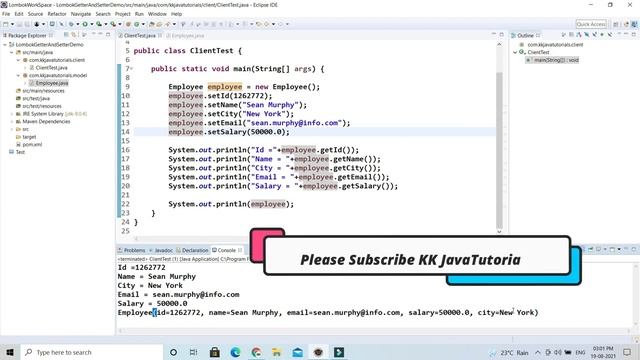The image size is (640, 360).
Task: Select the target folder
Action: point(29,137)
